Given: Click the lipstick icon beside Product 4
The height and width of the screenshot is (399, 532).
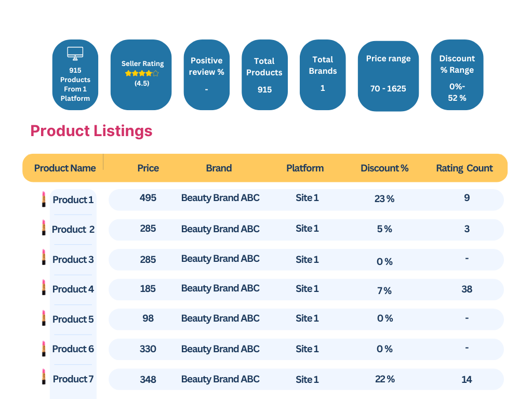Looking at the screenshot, I should (x=44, y=287).
